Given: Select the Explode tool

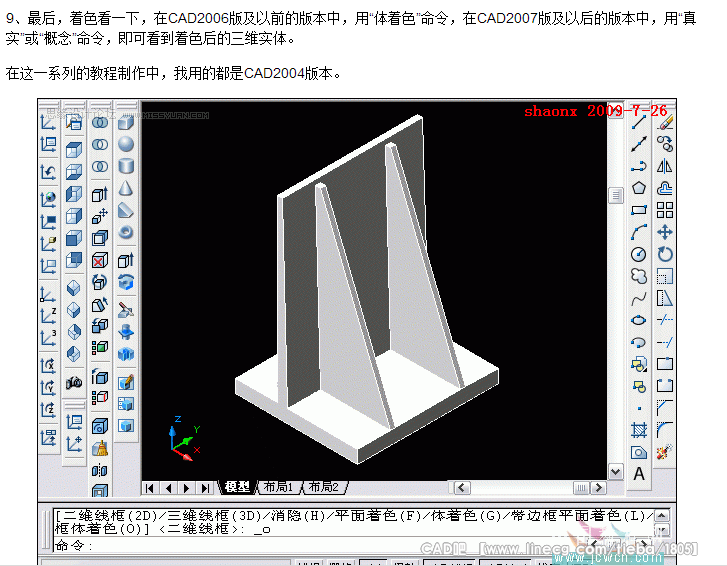Looking at the screenshot, I should 665,452.
